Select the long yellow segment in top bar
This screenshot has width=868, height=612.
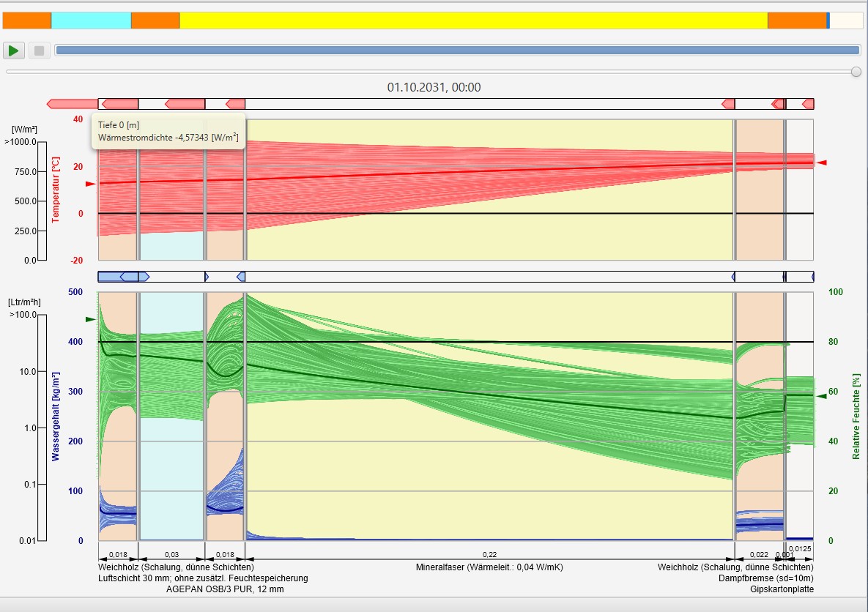point(473,20)
